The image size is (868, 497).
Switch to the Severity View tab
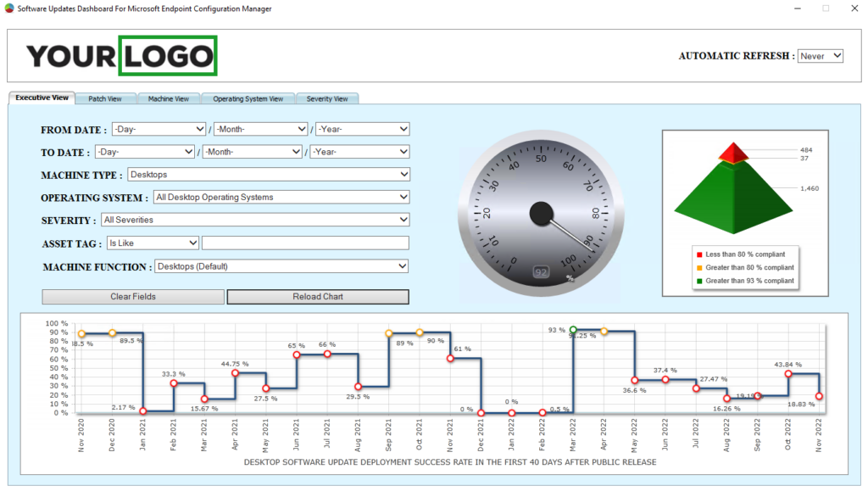tap(327, 98)
